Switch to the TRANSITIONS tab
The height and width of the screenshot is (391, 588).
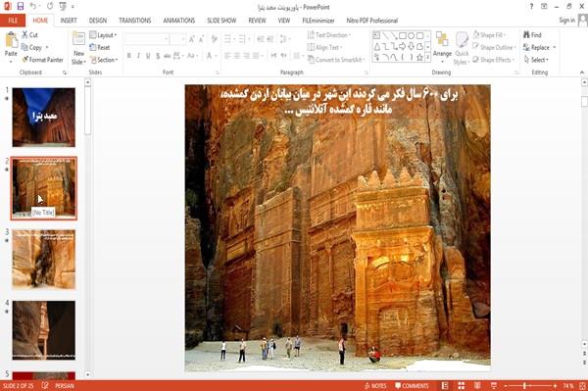[x=135, y=21]
